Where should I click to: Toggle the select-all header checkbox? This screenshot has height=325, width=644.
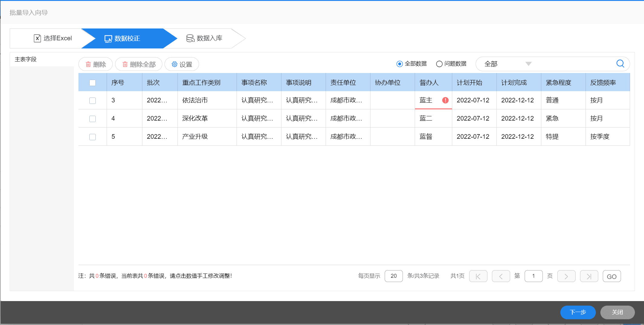tap(92, 83)
